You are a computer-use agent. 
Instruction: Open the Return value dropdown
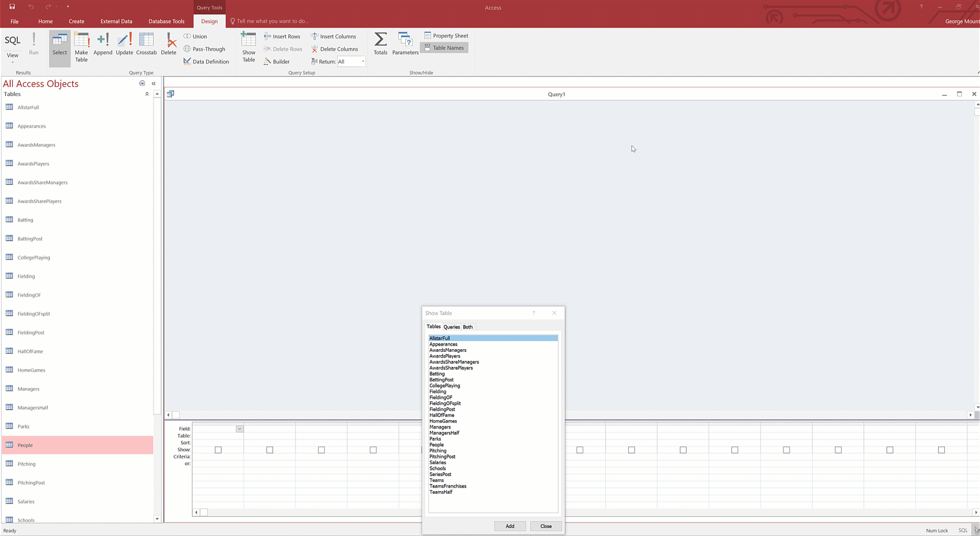pyautogui.click(x=363, y=62)
